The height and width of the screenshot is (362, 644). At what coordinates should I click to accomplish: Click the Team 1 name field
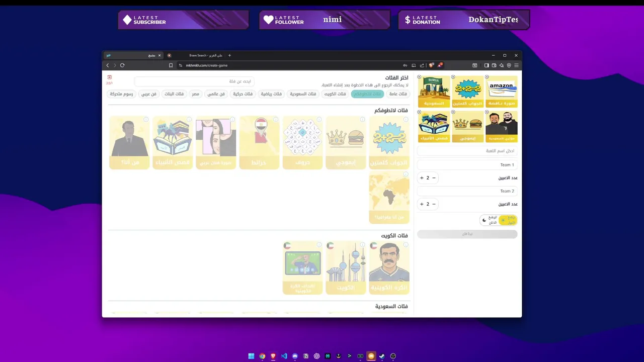[467, 165]
